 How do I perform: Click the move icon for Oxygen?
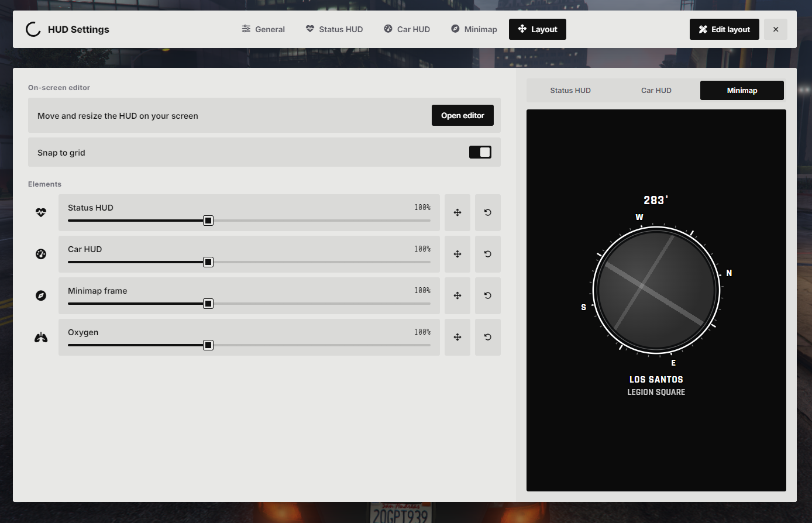pyautogui.click(x=457, y=337)
